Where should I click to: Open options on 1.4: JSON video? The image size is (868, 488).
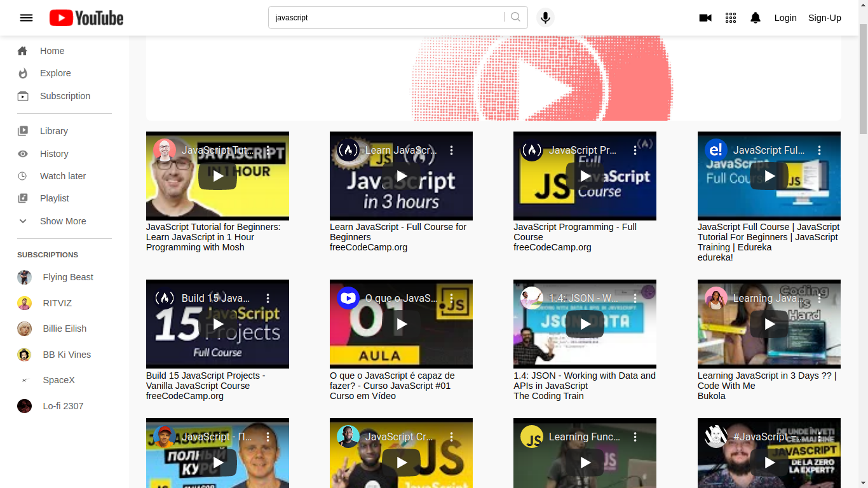635,298
